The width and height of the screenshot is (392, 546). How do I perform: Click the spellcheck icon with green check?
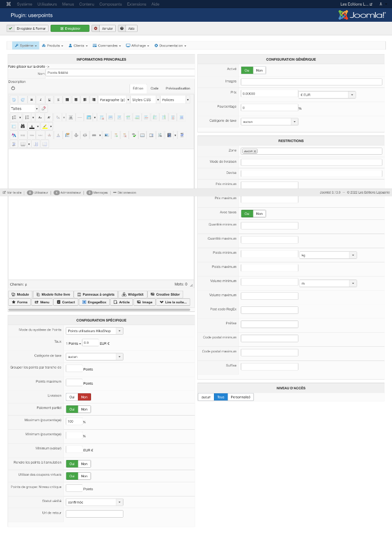pos(134,135)
